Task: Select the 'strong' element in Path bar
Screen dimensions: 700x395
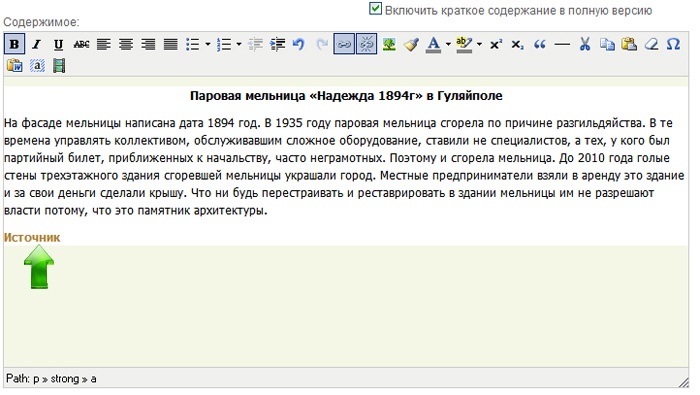Action: point(65,379)
